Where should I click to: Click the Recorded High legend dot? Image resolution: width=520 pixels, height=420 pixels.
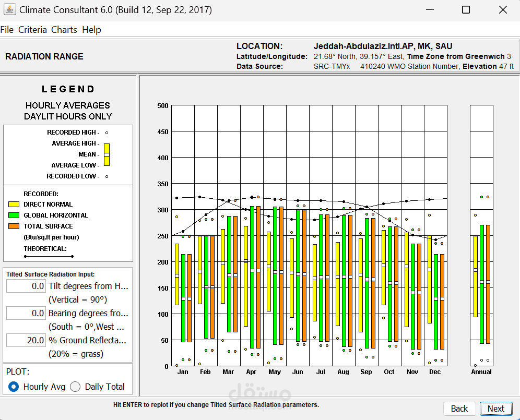point(107,133)
